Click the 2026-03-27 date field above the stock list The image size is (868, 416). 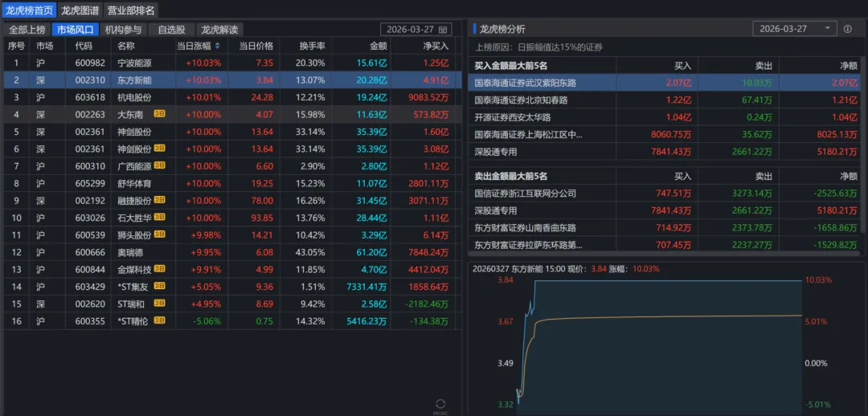point(416,30)
